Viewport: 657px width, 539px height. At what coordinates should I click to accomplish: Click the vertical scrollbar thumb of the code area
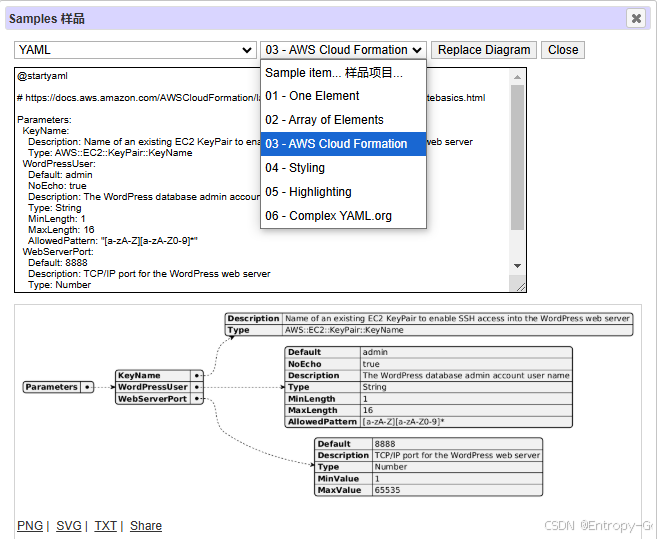coord(517,158)
